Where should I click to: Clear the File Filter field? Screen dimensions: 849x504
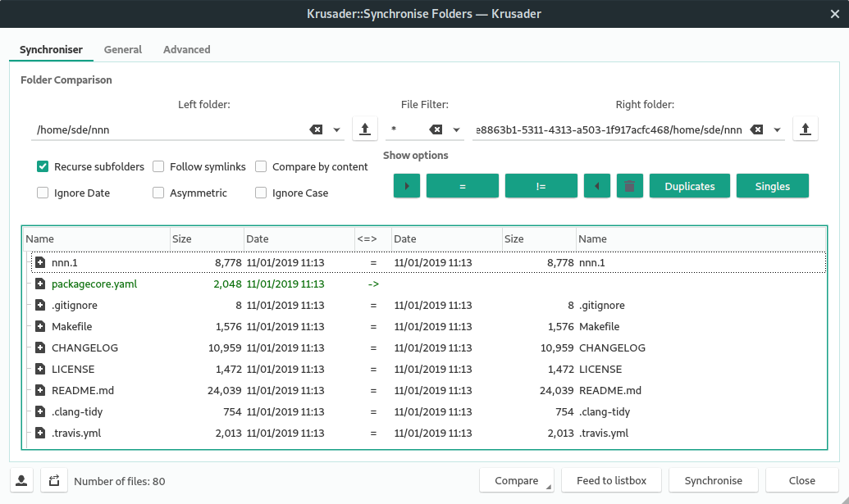pos(436,129)
